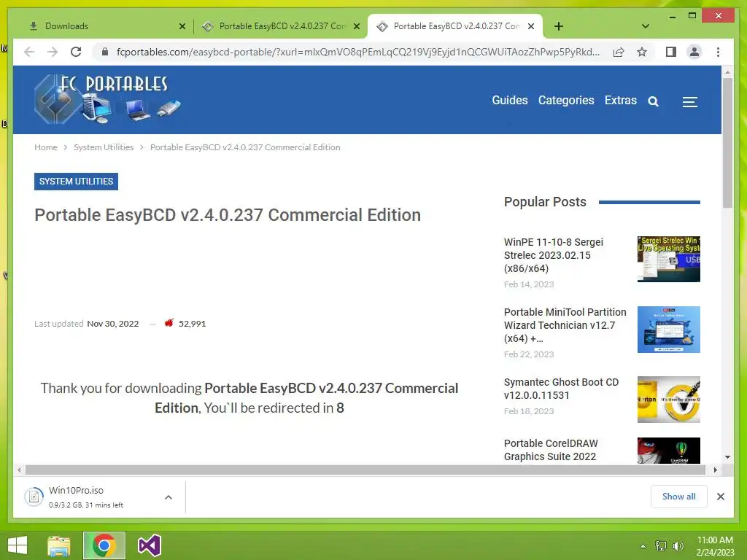Close the active Portable EasyBCD tab

531,26
